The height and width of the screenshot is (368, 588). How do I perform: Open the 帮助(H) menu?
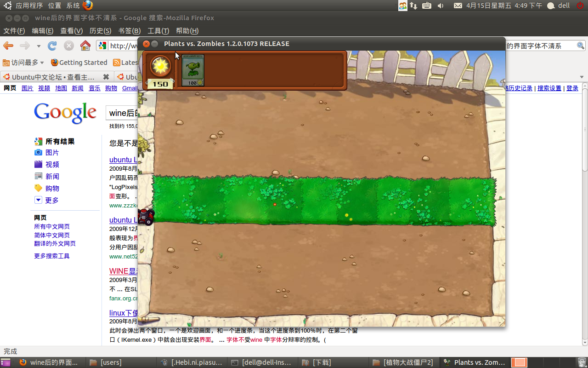pyautogui.click(x=187, y=31)
